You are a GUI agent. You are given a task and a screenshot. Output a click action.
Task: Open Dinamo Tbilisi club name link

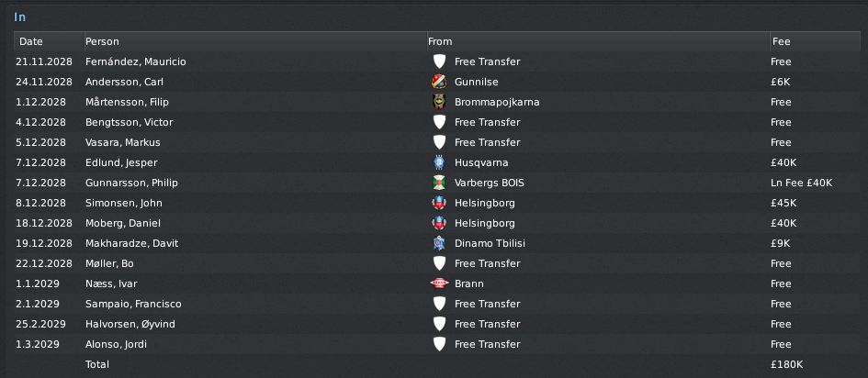pyautogui.click(x=490, y=243)
